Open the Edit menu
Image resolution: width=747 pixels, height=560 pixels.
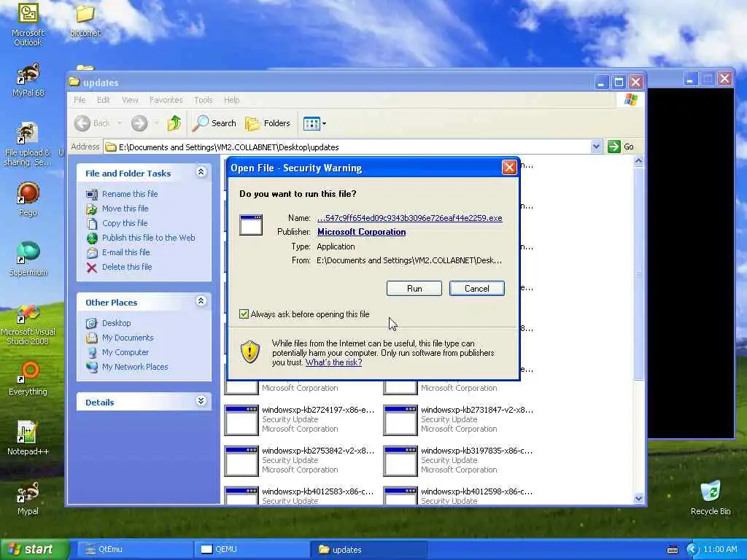104,100
